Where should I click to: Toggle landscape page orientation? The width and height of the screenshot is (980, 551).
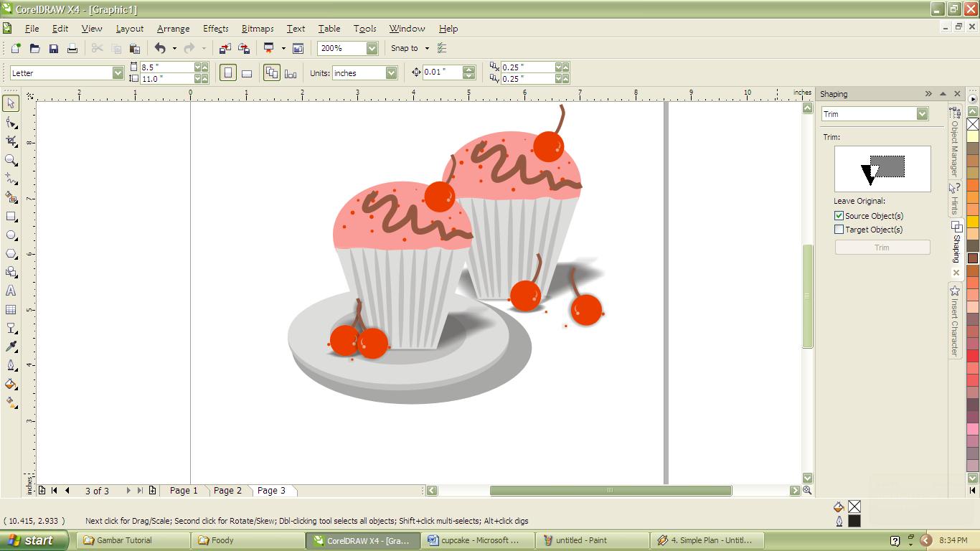[246, 72]
